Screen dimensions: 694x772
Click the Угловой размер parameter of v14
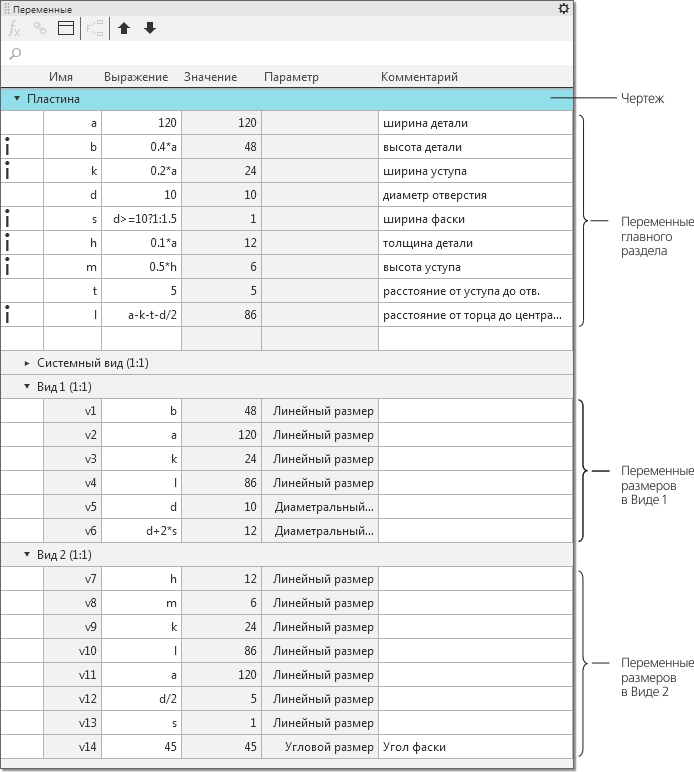[320, 747]
